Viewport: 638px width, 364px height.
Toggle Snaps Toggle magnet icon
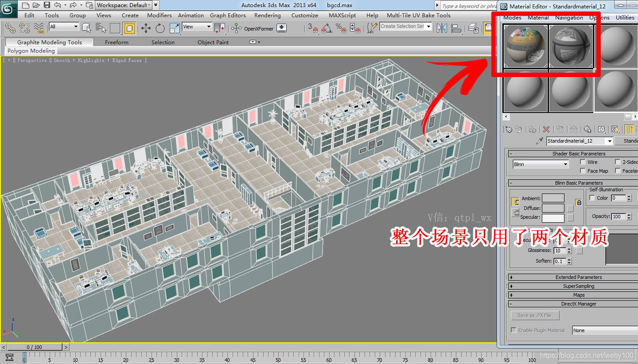click(x=314, y=29)
